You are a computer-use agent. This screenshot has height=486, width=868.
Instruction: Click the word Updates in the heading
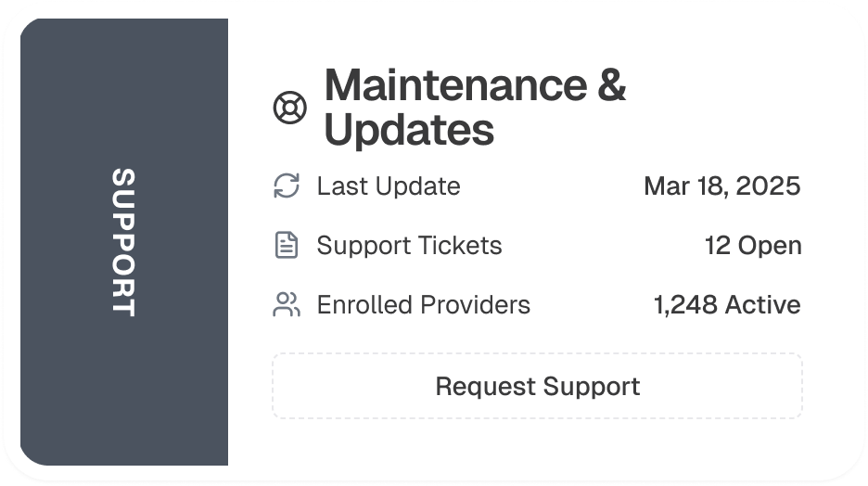click(x=409, y=131)
